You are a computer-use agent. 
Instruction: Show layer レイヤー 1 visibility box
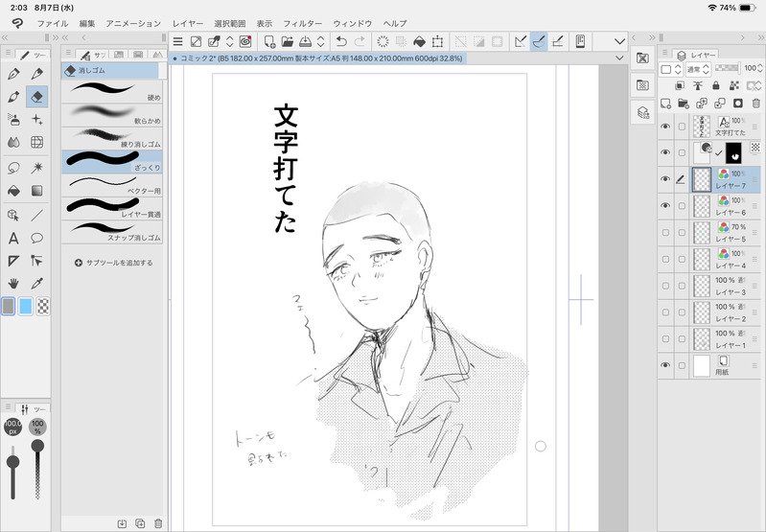click(665, 338)
